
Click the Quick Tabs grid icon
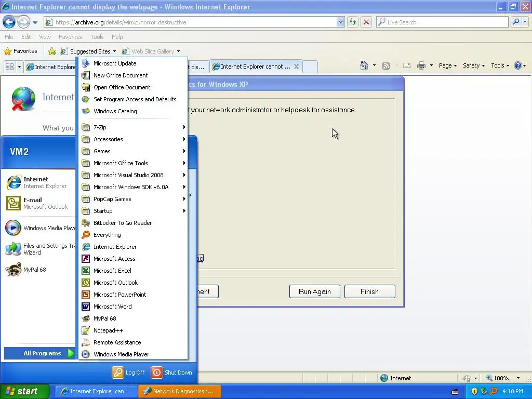(x=9, y=66)
